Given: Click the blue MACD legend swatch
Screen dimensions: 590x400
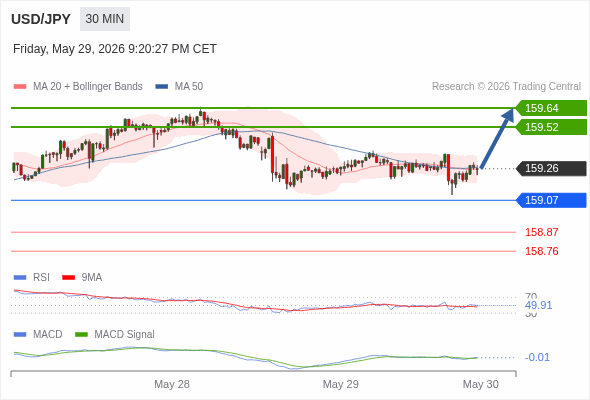Looking at the screenshot, I should point(20,335).
